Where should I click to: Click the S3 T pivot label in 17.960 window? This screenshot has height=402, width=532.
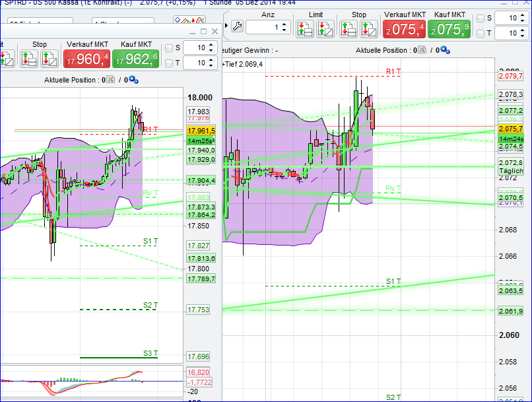point(150,353)
